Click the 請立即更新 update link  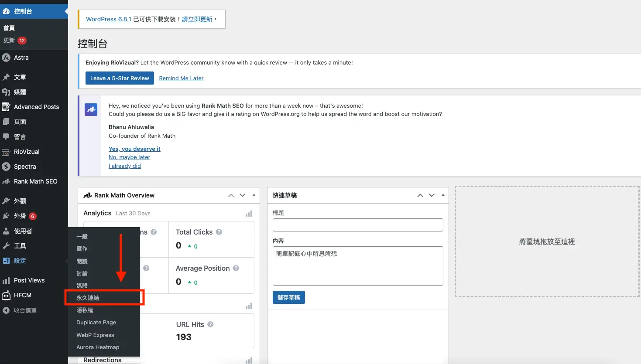coord(197,19)
